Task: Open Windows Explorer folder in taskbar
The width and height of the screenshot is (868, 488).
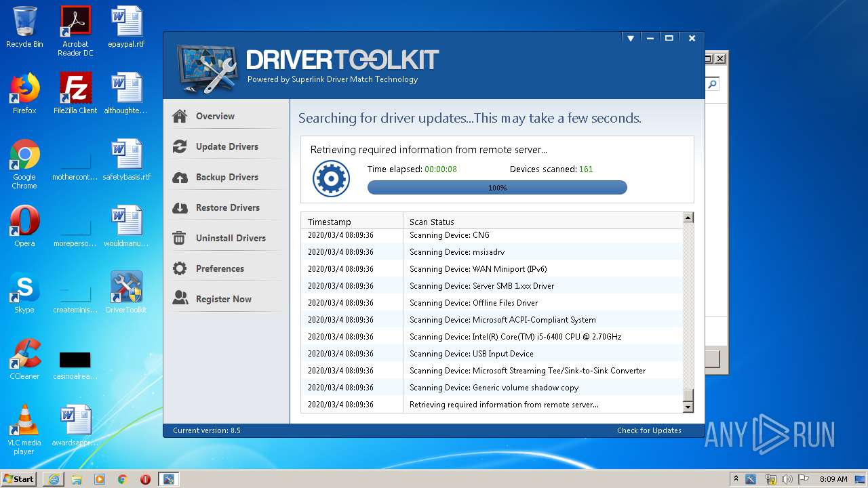Action: [x=77, y=479]
